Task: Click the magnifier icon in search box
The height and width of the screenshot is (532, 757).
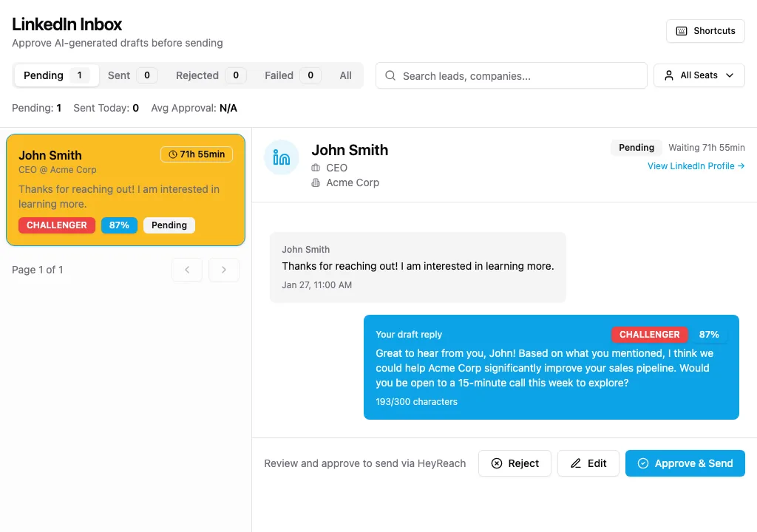Action: 390,75
